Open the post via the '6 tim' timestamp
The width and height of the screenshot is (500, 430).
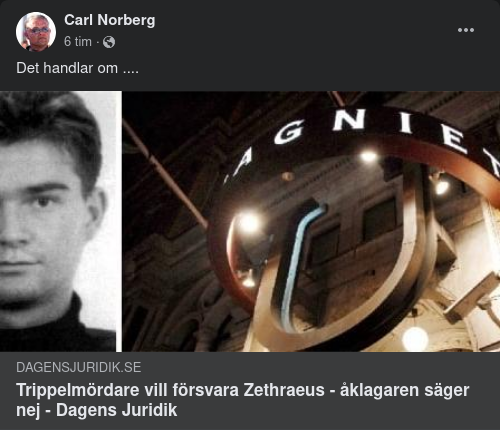coord(78,42)
